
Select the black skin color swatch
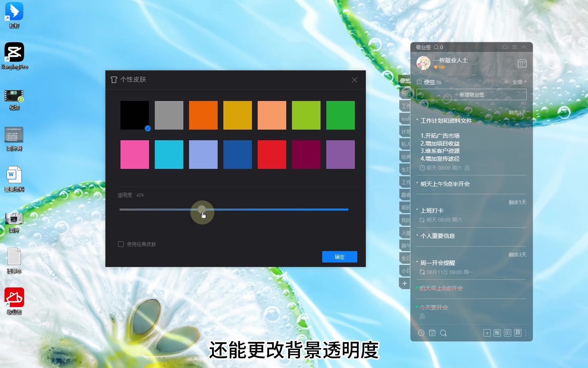pyautogui.click(x=134, y=115)
